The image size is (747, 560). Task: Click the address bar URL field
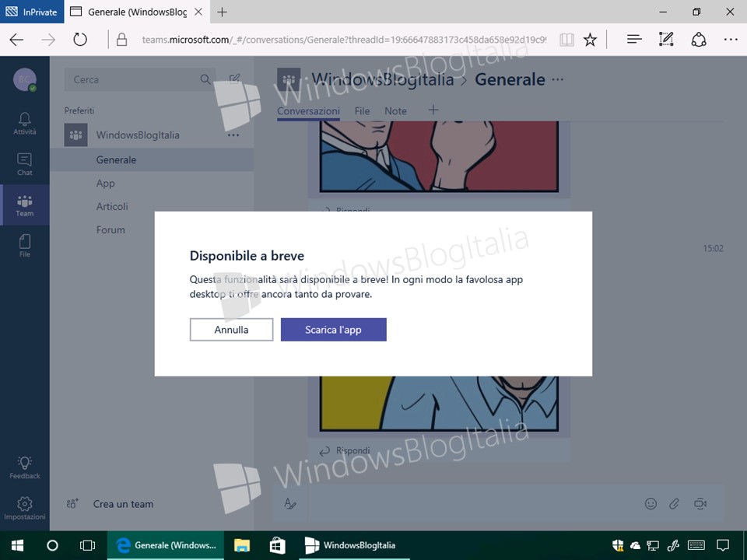[x=344, y=40]
